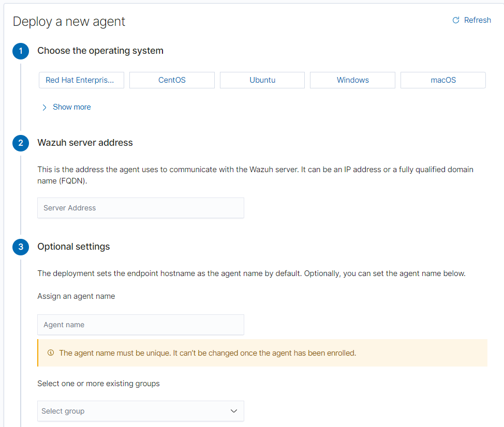504x427 pixels.
Task: Click the Optional settings step heading
Action: coord(73,247)
